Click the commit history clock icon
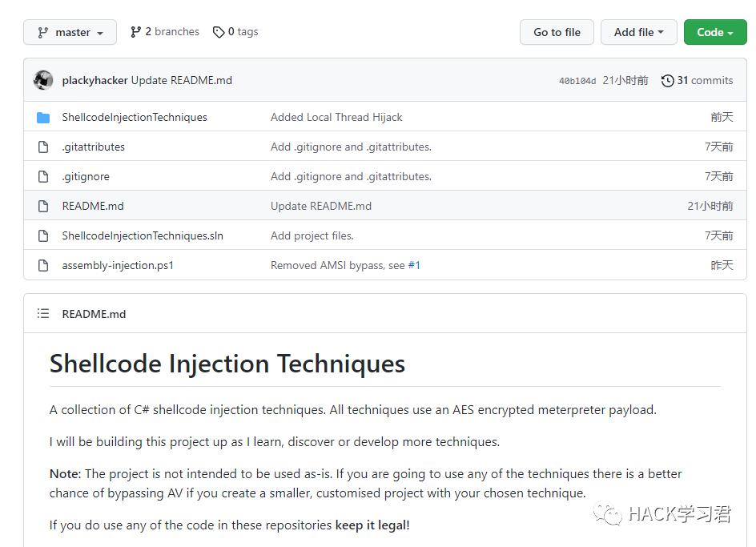 667,81
